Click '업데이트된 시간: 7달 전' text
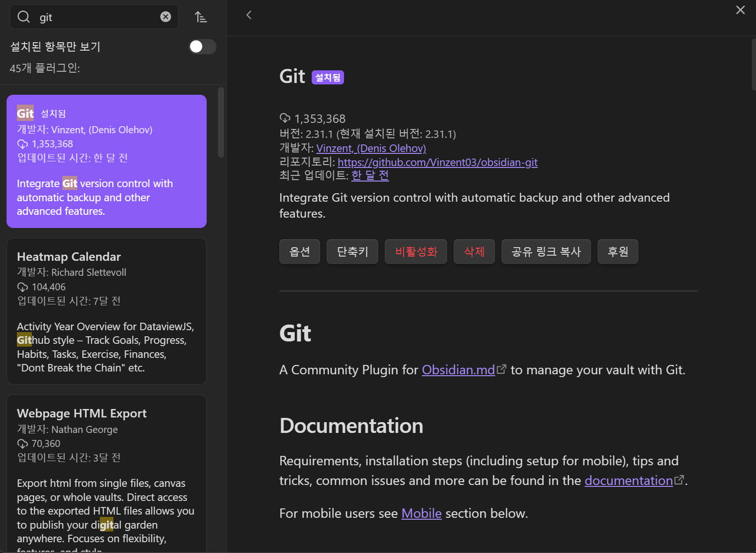The height and width of the screenshot is (553, 756). coord(69,301)
